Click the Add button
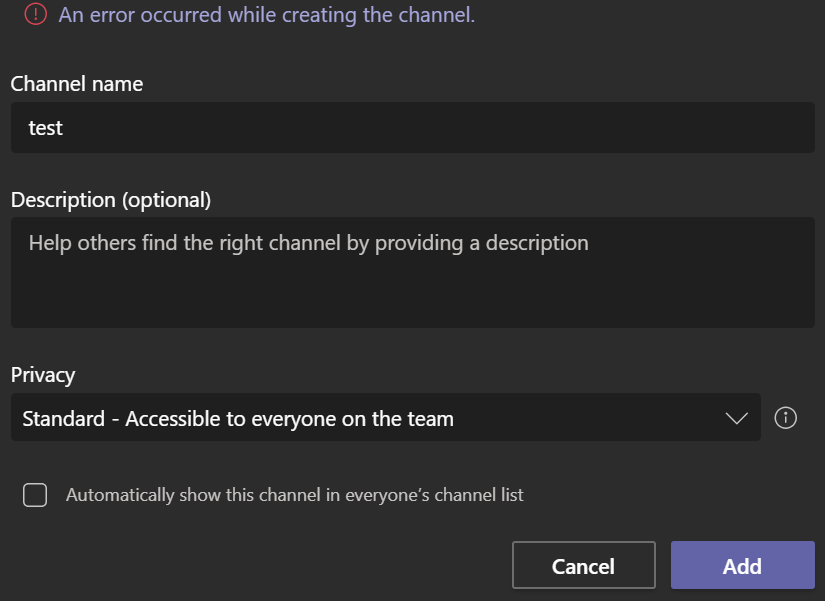The image size is (825, 601). click(x=742, y=565)
